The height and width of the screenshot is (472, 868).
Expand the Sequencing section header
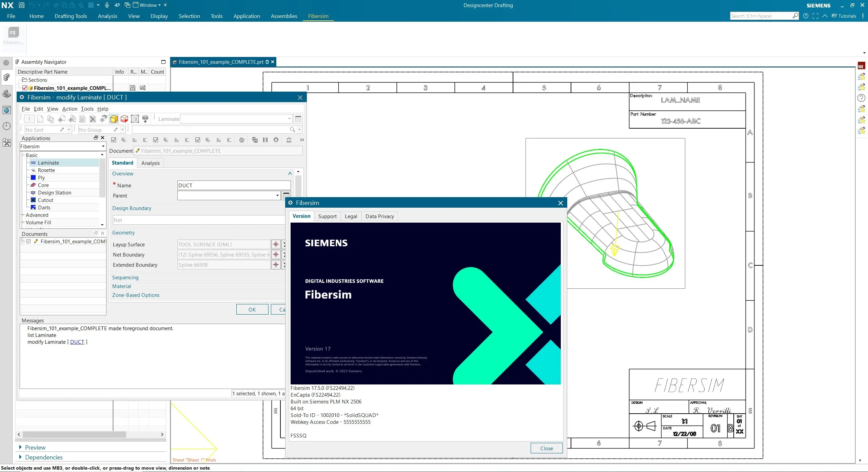(x=125, y=277)
